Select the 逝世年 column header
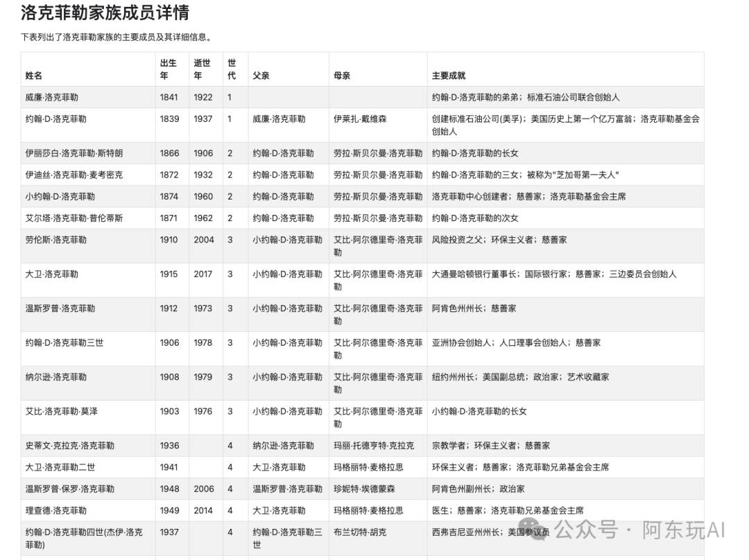The width and height of the screenshot is (749, 560). [202, 69]
